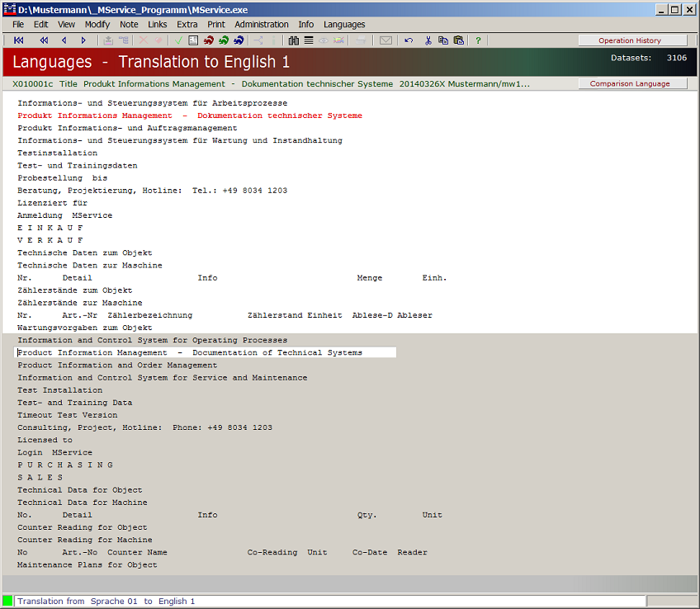Open the Extra menu
Screen dimensions: 700x609
(x=187, y=25)
